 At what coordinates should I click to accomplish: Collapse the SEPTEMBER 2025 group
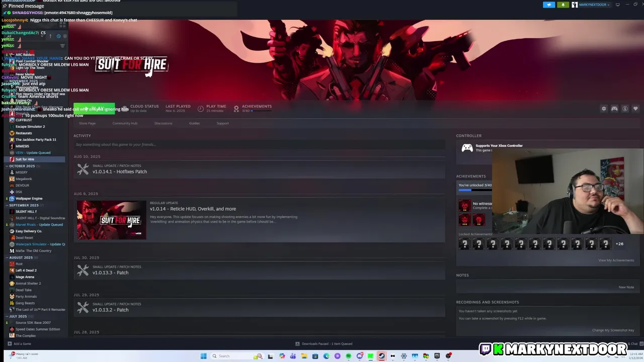(24, 205)
